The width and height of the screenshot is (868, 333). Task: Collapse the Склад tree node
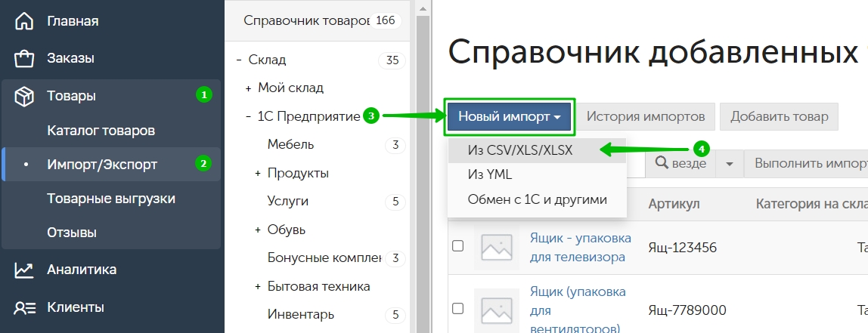click(239, 60)
